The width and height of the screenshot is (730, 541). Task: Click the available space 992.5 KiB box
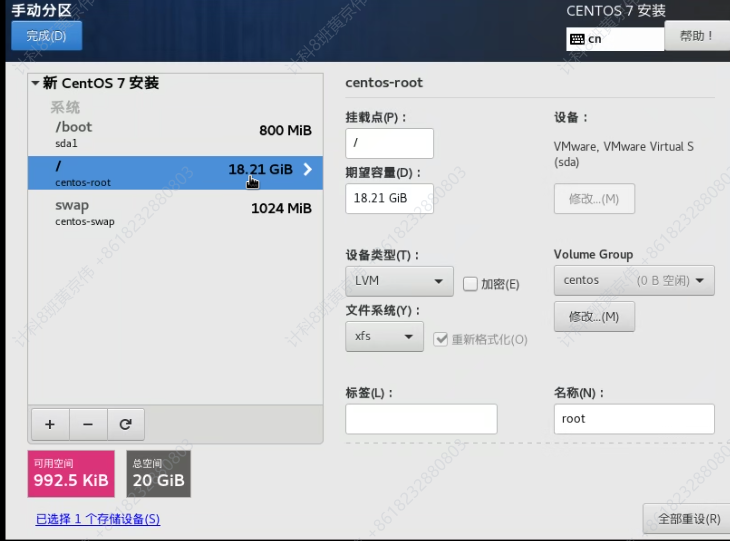click(71, 473)
